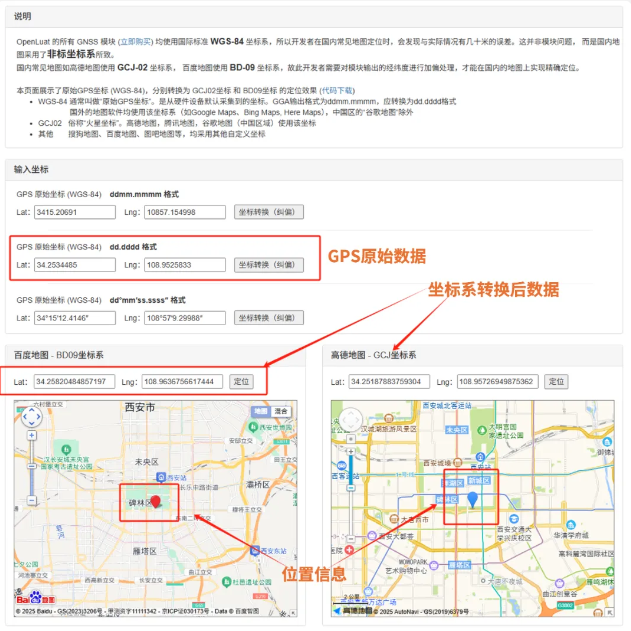Click the red location marker on Baidu map
This screenshot has width=631, height=631.
pyautogui.click(x=155, y=501)
